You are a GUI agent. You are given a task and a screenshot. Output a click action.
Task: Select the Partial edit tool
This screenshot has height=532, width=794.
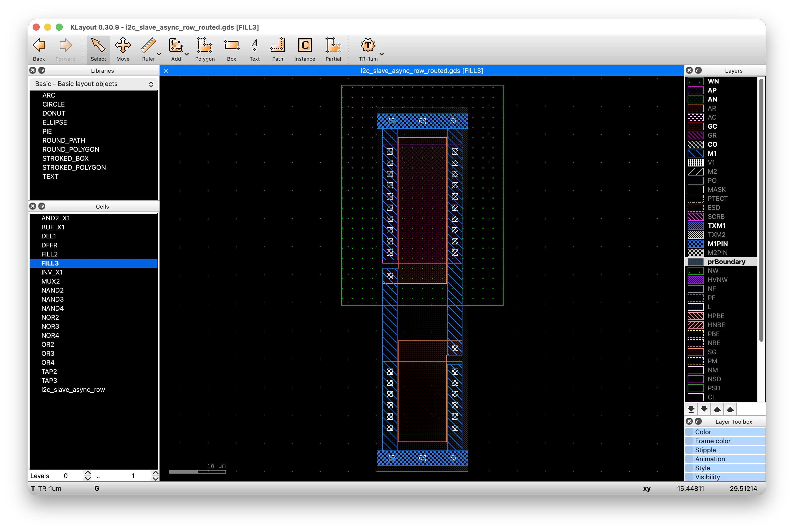pyautogui.click(x=333, y=50)
